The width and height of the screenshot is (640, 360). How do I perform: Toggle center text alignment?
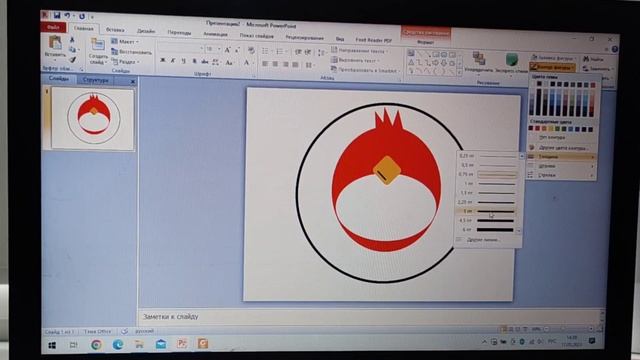click(x=276, y=64)
